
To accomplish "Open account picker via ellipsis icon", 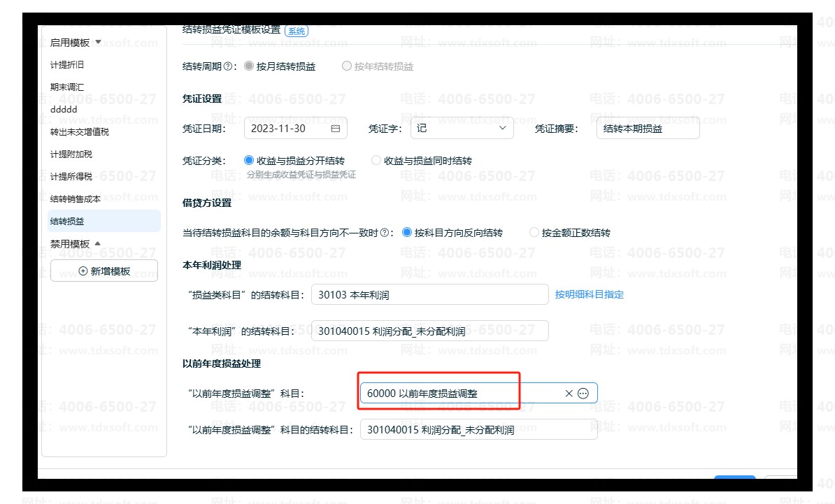I will pyautogui.click(x=583, y=394).
